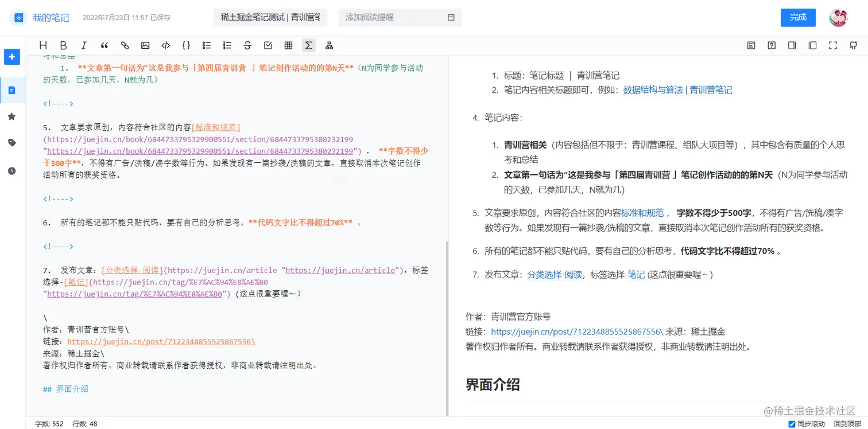The image size is (868, 429).
Task: Switch to editor-only view
Action: click(x=792, y=45)
